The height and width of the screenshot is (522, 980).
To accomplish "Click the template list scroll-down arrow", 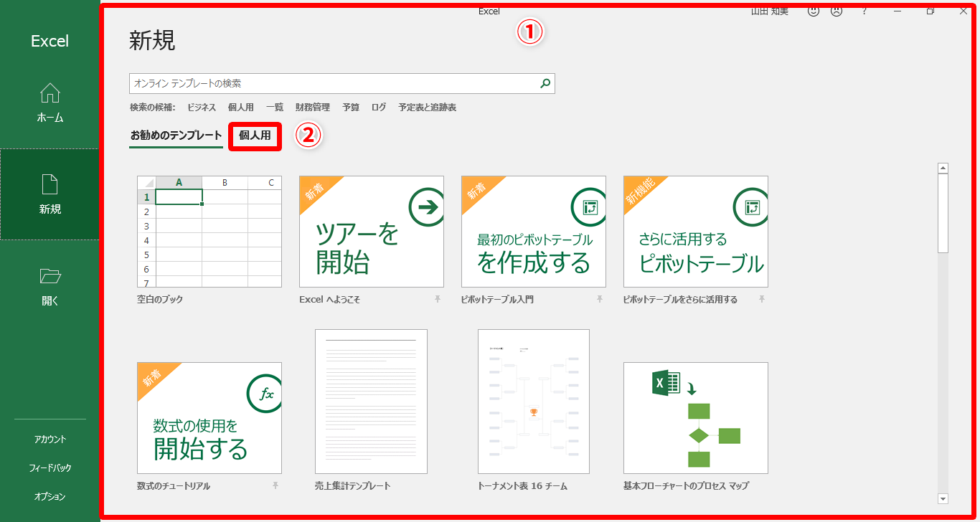I will 943,498.
